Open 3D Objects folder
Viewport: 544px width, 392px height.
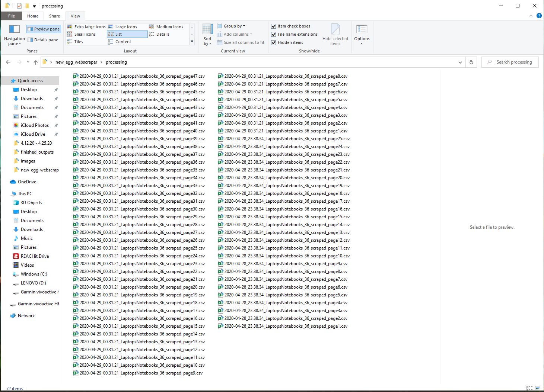point(31,203)
